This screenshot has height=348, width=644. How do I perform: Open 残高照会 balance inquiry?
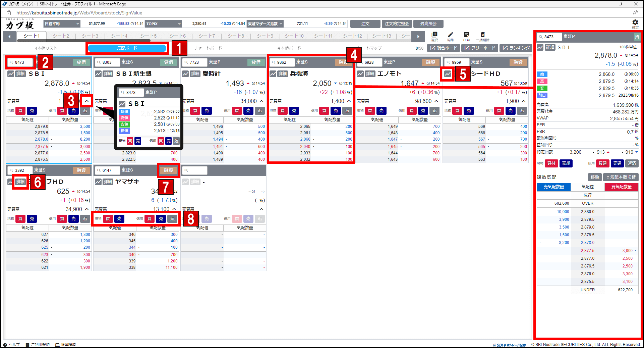click(x=428, y=24)
